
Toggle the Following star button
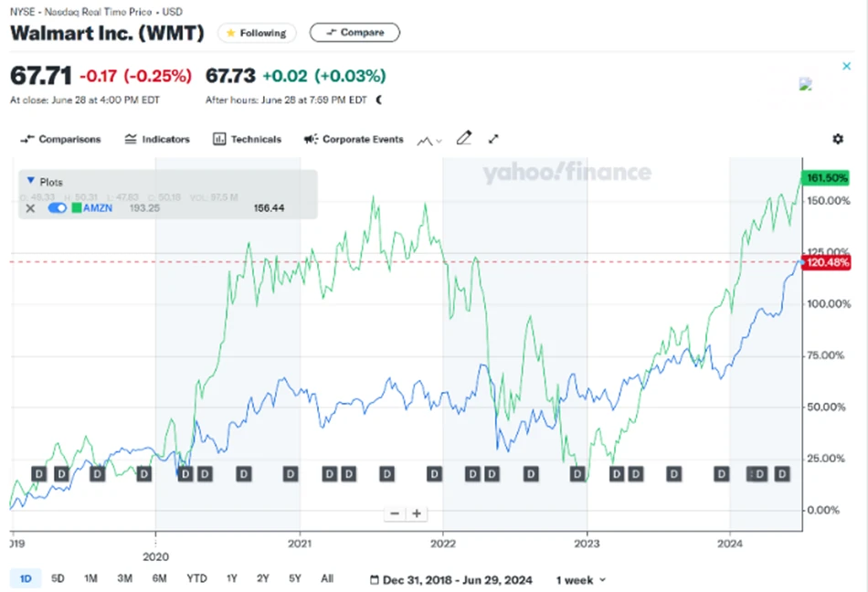[256, 33]
